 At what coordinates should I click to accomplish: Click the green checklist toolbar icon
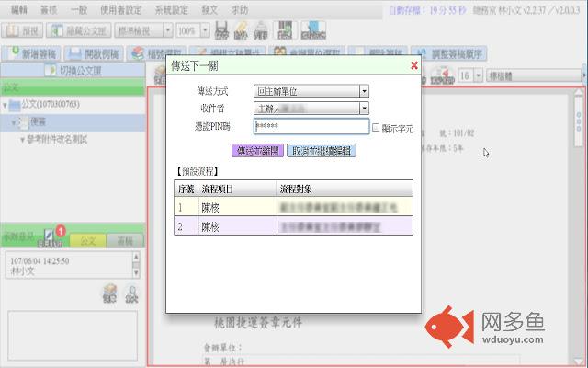click(285, 30)
